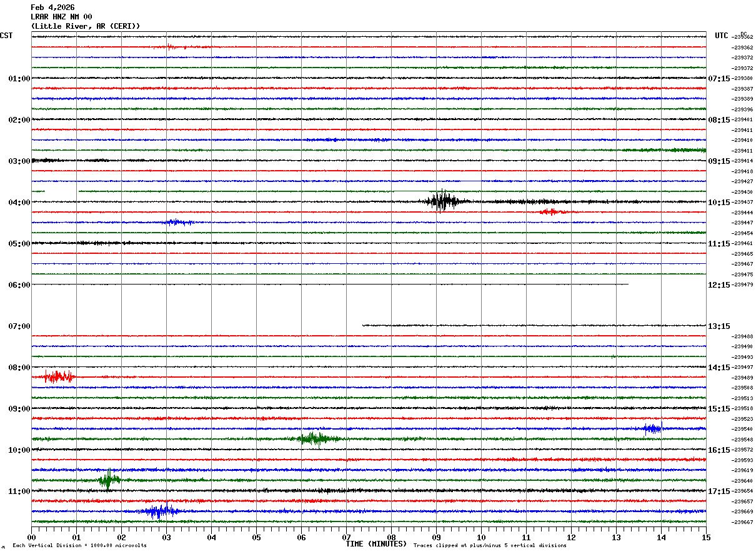
Task: Select the green spike burst below the 10:00 label
Action: 109,480
